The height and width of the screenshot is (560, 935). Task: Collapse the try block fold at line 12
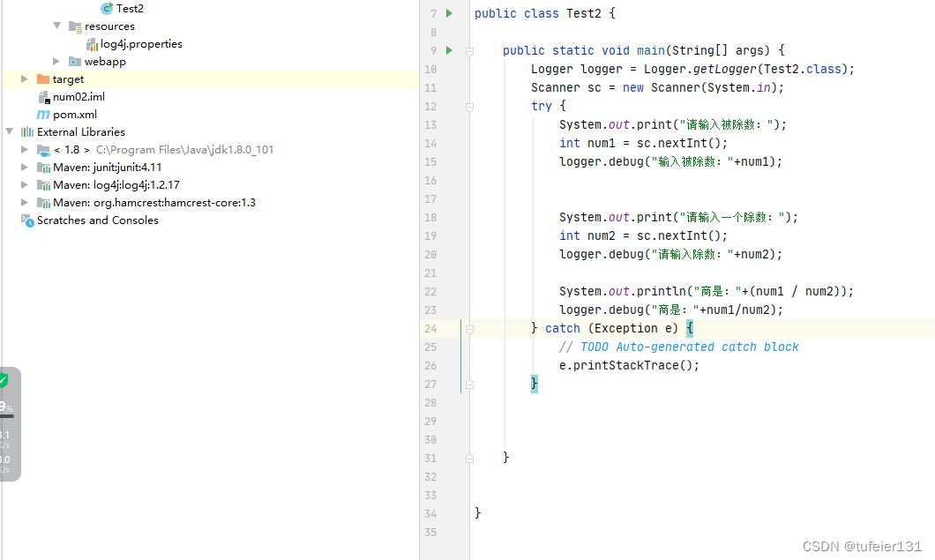pyautogui.click(x=468, y=106)
